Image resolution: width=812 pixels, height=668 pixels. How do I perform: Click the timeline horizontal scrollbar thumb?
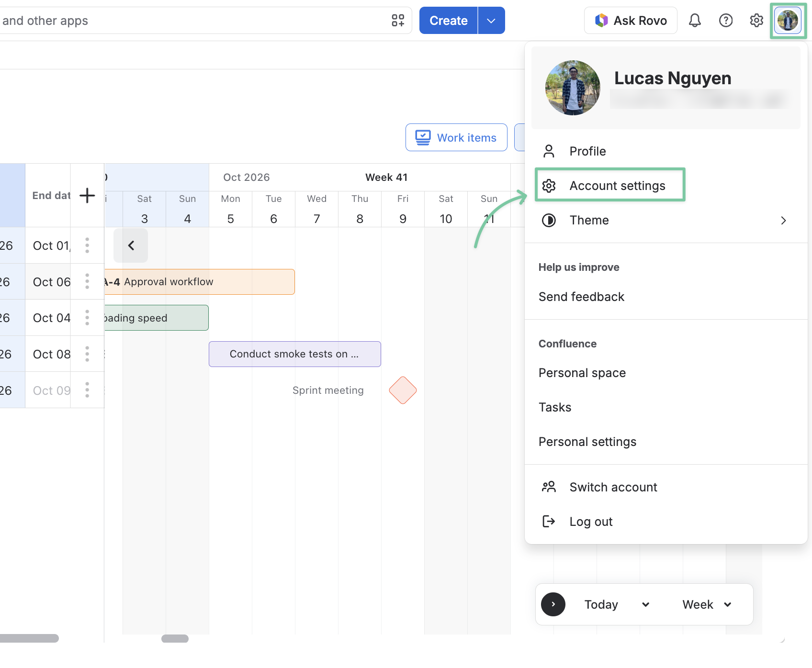point(175,638)
